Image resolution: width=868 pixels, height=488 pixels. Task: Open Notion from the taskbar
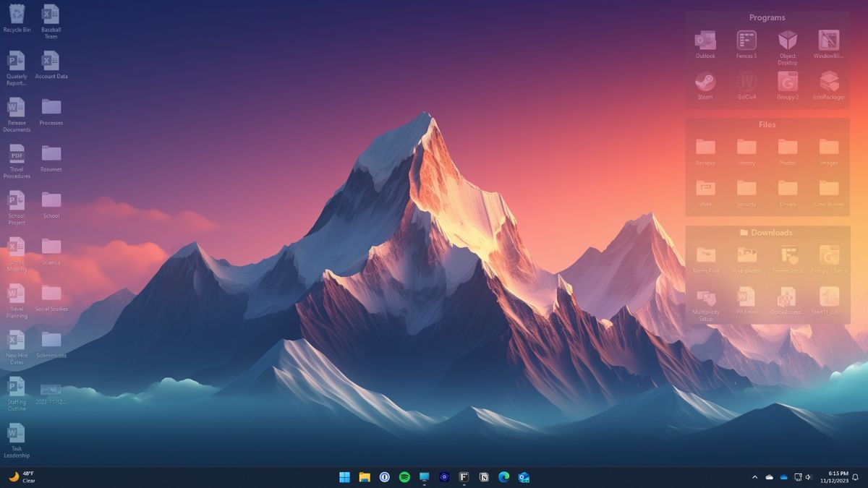tap(484, 476)
